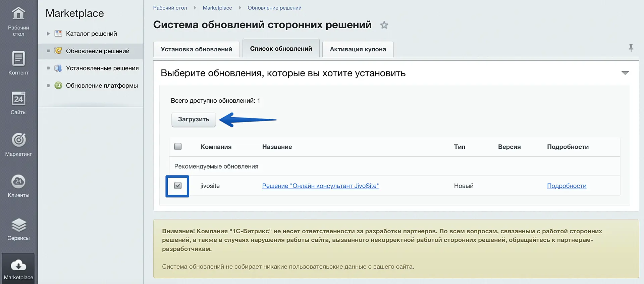The height and width of the screenshot is (284, 644).
Task: Click the Загрузить button
Action: (194, 120)
